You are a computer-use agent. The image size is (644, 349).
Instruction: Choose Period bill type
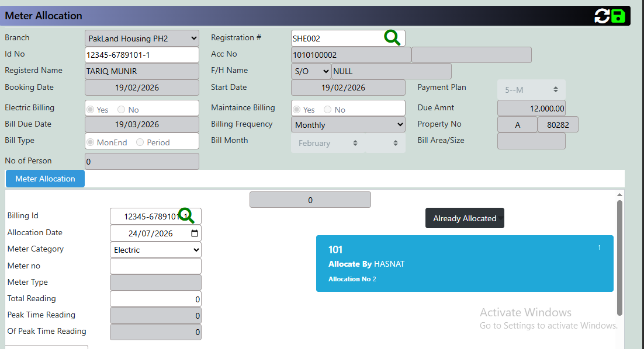(x=140, y=142)
